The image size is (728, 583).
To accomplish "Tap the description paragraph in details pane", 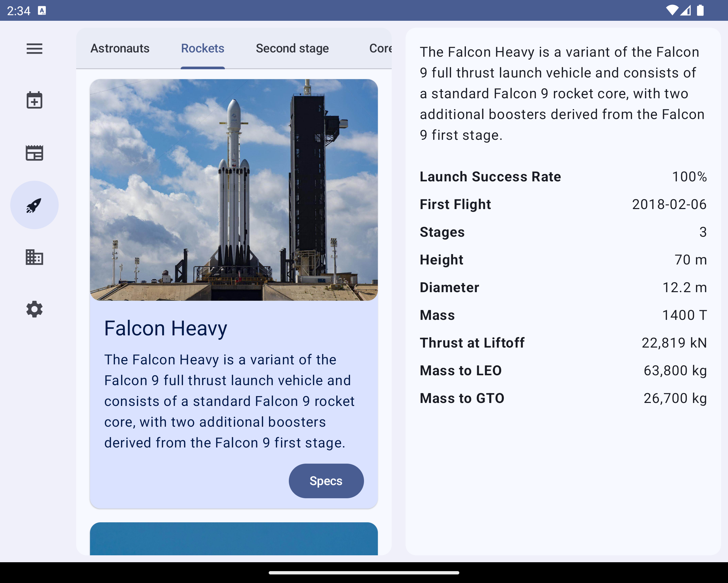I will click(562, 94).
